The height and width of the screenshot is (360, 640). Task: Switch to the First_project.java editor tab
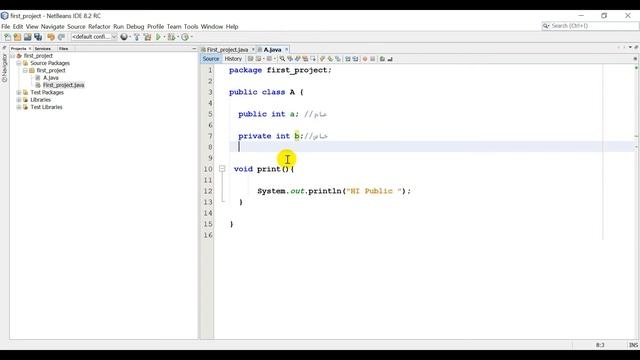click(x=227, y=49)
